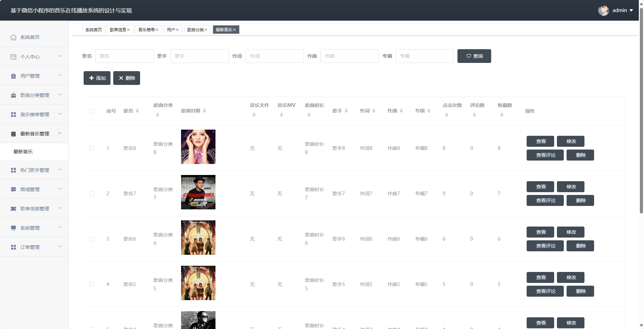Click the 添加 button
The width and height of the screenshot is (644, 329).
tap(97, 78)
